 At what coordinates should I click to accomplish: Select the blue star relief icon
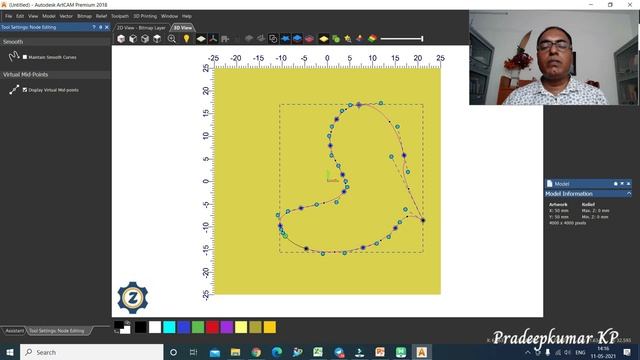[x=285, y=39]
